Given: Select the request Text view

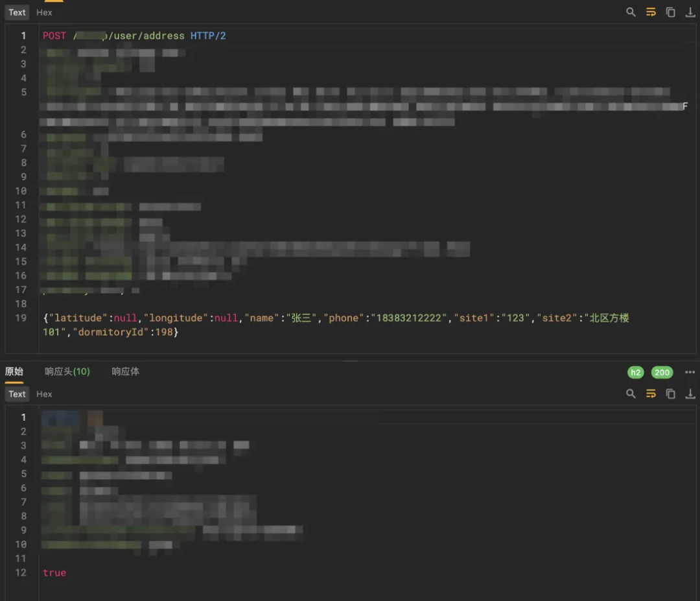Looking at the screenshot, I should [17, 12].
